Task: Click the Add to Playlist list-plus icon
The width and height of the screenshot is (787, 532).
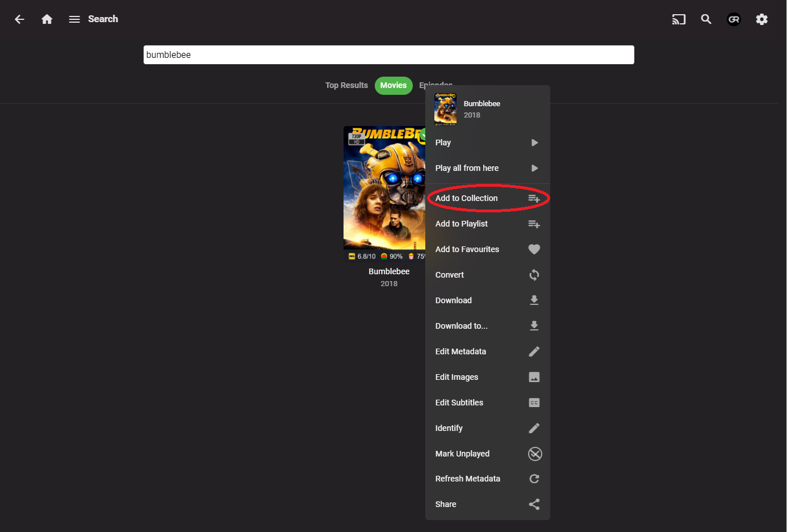Action: click(534, 224)
